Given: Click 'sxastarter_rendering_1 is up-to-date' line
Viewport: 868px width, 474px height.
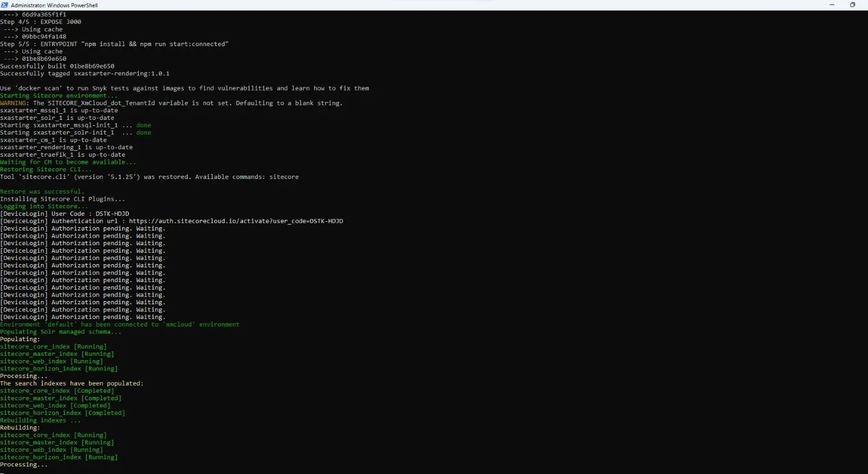Looking at the screenshot, I should 66,147.
